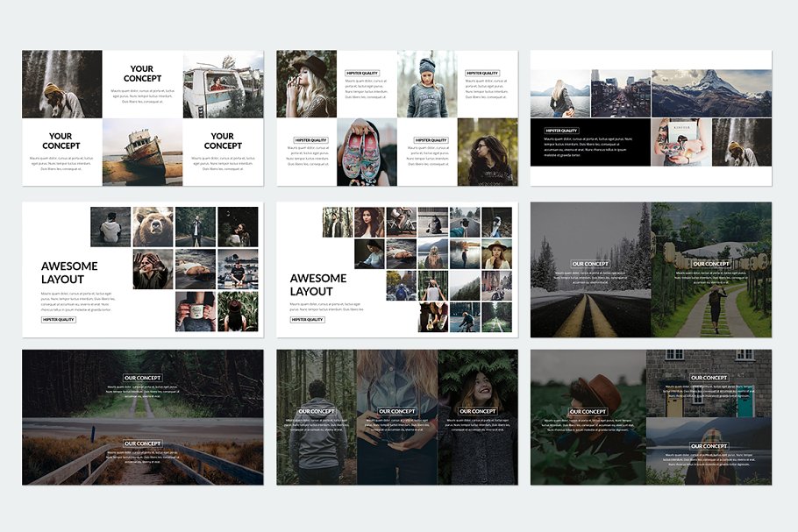This screenshot has height=532, width=798.
Task: Click Our Concept label on garden path
Action: click(710, 264)
